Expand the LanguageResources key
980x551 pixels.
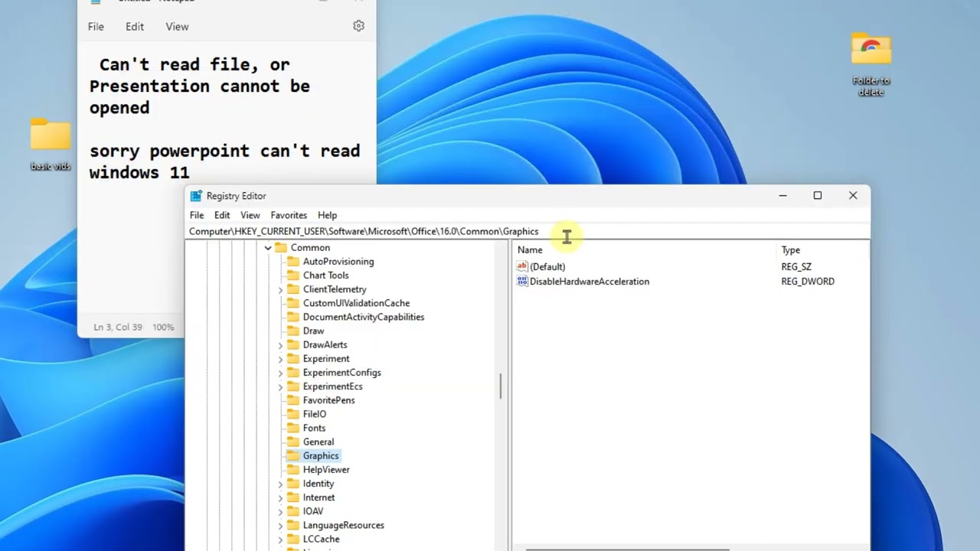(280, 526)
